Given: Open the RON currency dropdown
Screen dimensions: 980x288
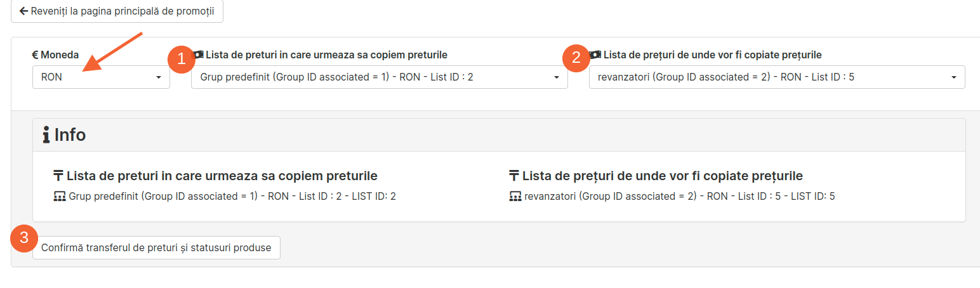Looking at the screenshot, I should click(x=101, y=77).
